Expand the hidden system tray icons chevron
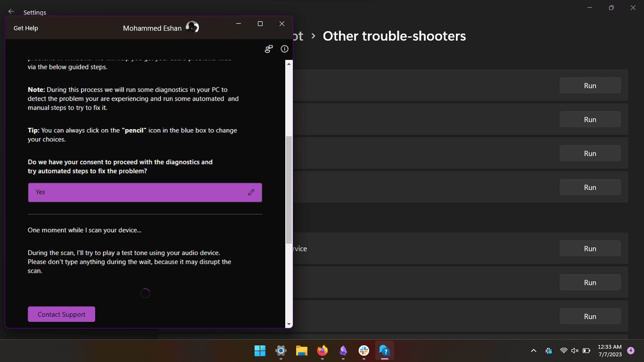Viewport: 644px width, 362px height. [534, 350]
